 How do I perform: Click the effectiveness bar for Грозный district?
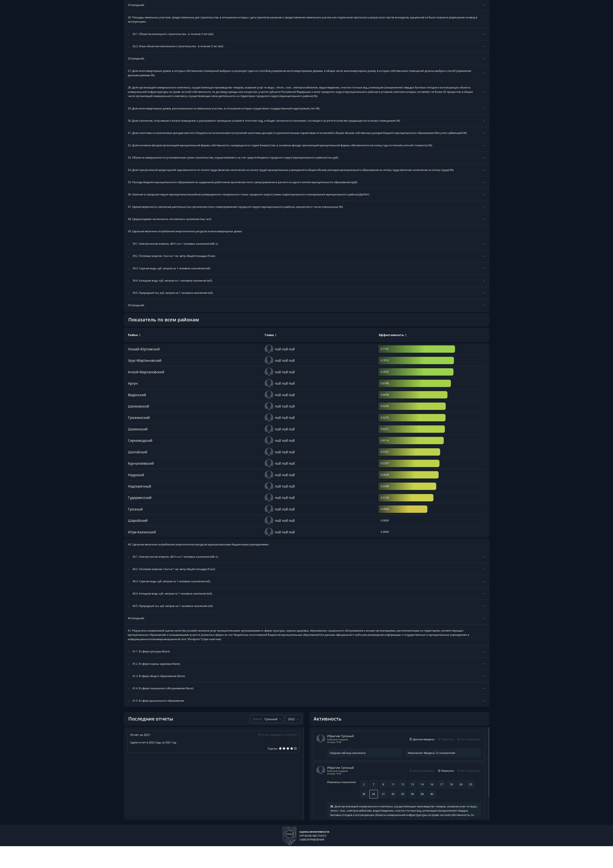click(403, 509)
